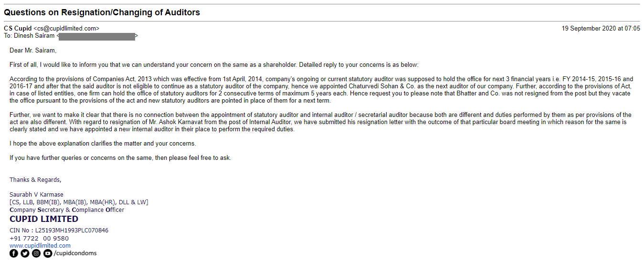
Task: Click the YouTube icon in the signature
Action: coord(47,253)
